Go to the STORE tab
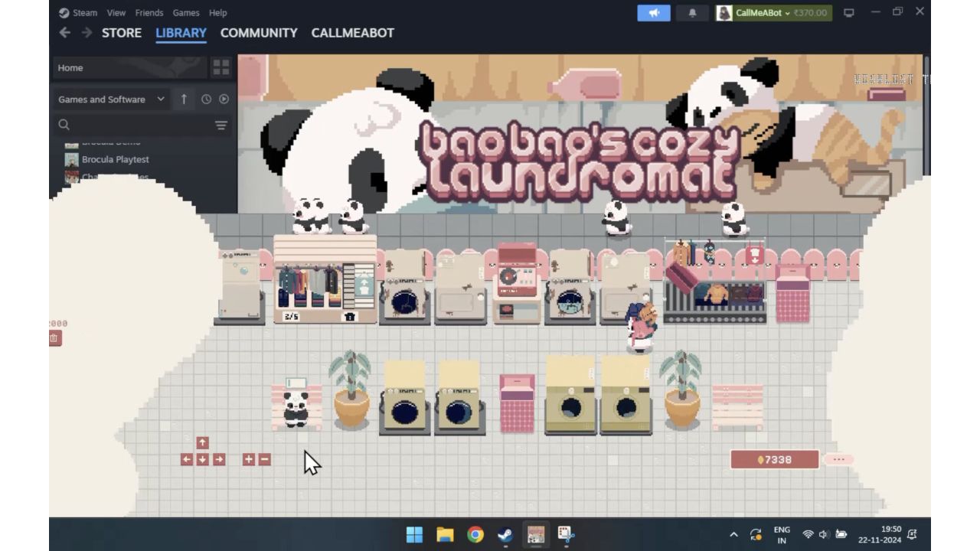 (x=122, y=33)
